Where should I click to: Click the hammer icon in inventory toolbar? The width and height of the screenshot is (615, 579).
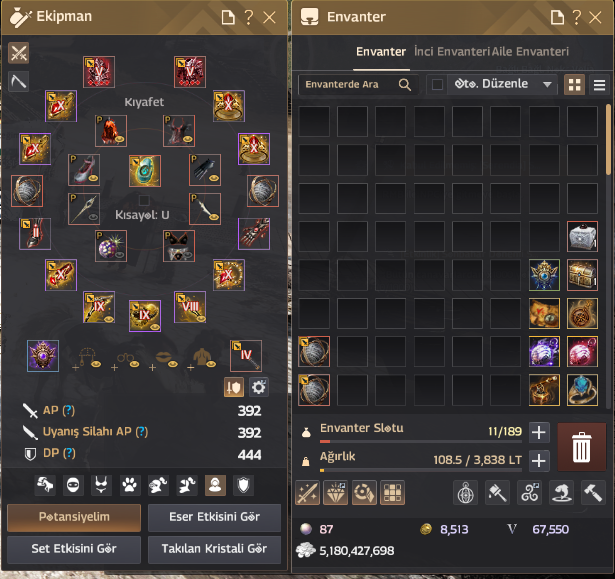pyautogui.click(x=592, y=493)
